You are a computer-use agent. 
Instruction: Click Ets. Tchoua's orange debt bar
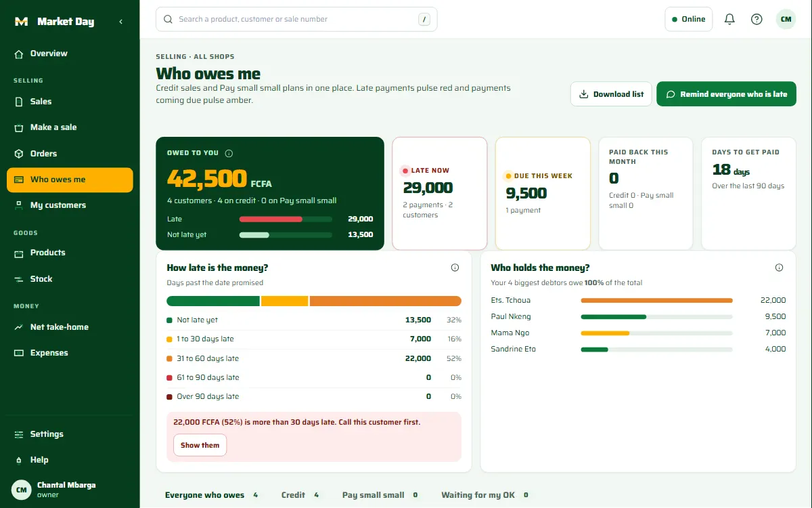coord(657,300)
